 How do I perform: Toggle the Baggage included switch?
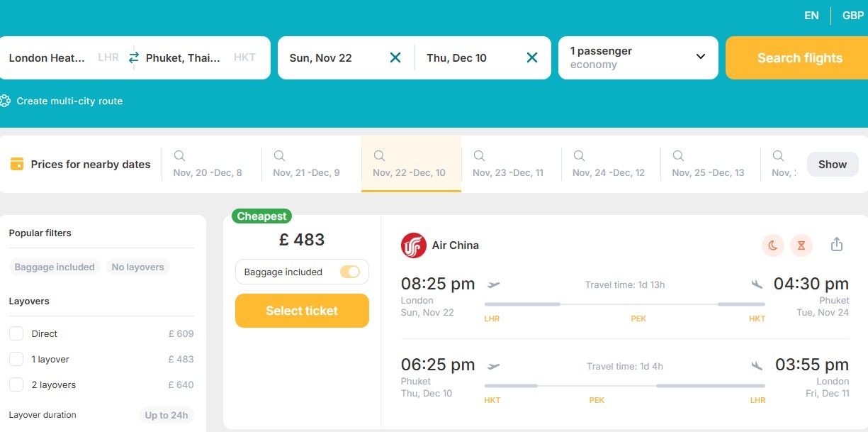tap(350, 272)
